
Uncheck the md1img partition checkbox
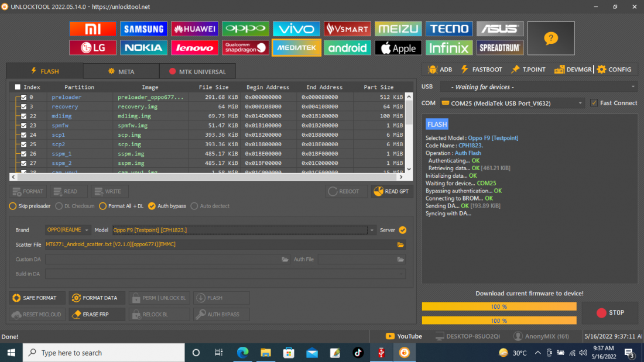click(24, 116)
